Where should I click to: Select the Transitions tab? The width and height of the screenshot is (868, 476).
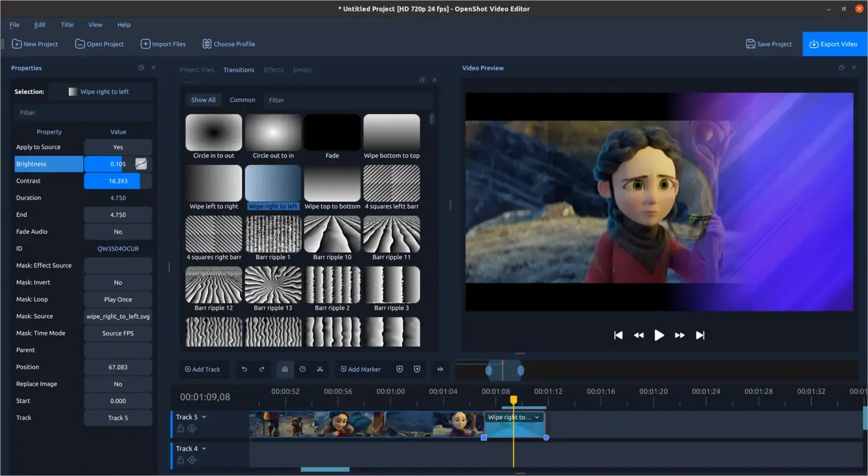pos(239,70)
